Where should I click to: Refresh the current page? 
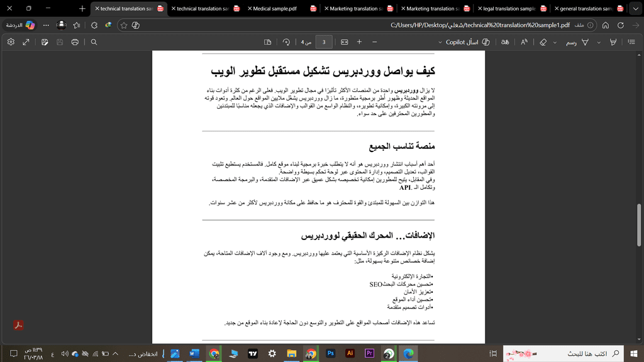point(621,25)
